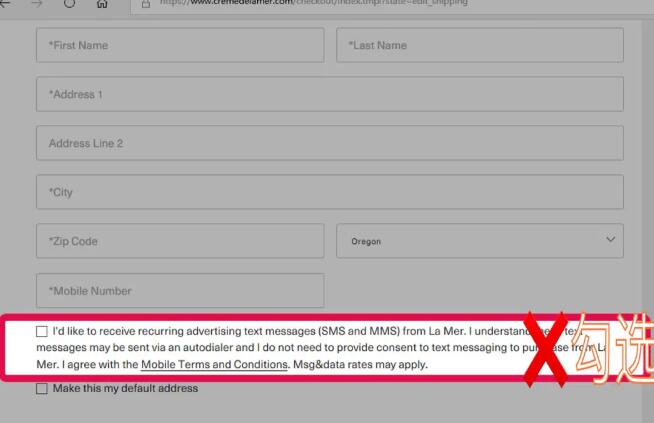Click the browser refresh icon

click(x=69, y=3)
